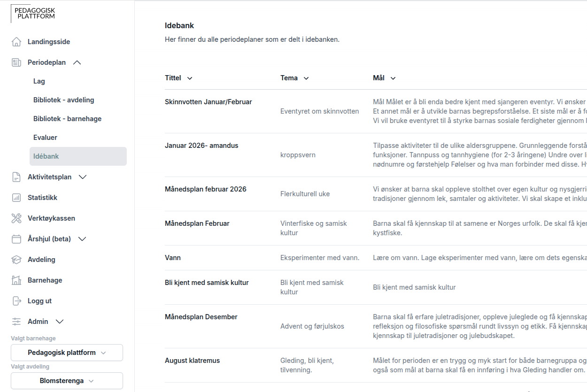
Task: Open the Blomsterenga avdeling dropdown
Action: coord(67,381)
